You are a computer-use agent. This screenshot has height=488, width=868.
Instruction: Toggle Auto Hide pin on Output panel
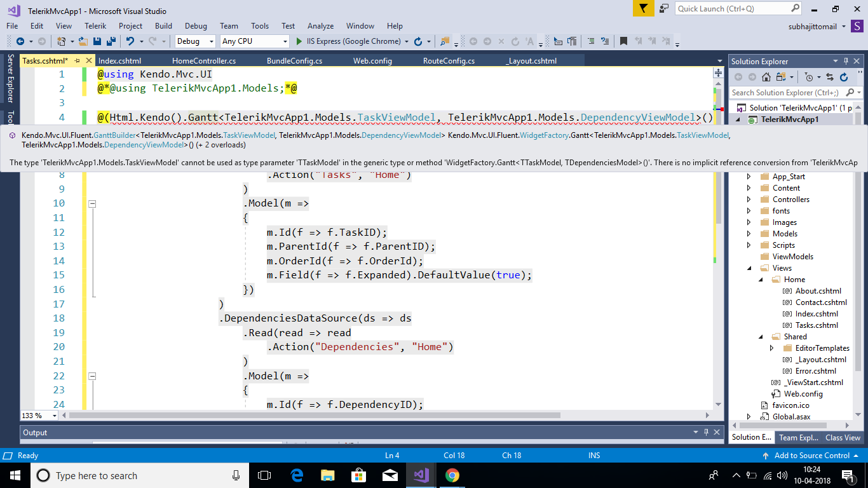(706, 432)
